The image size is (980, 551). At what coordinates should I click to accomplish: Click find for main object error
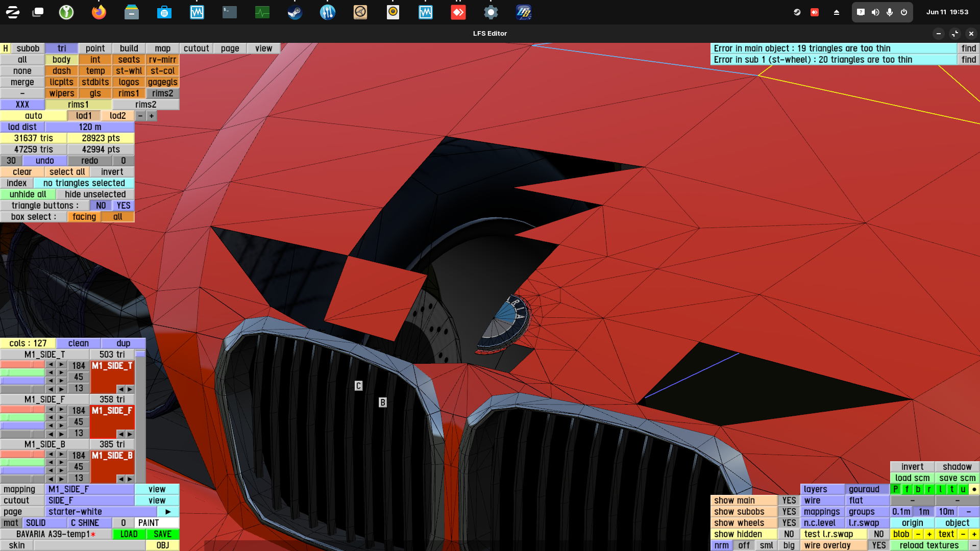968,48
